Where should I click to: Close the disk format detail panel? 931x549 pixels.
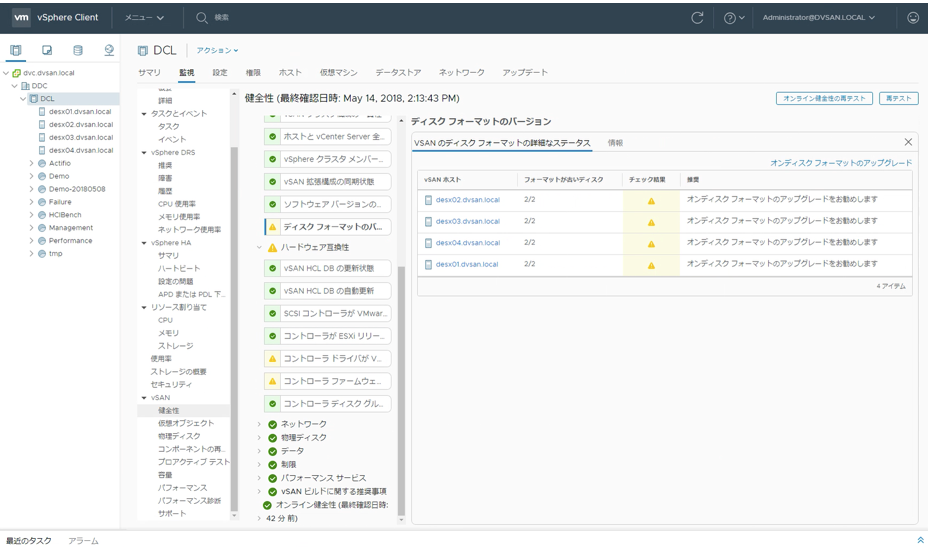click(908, 142)
